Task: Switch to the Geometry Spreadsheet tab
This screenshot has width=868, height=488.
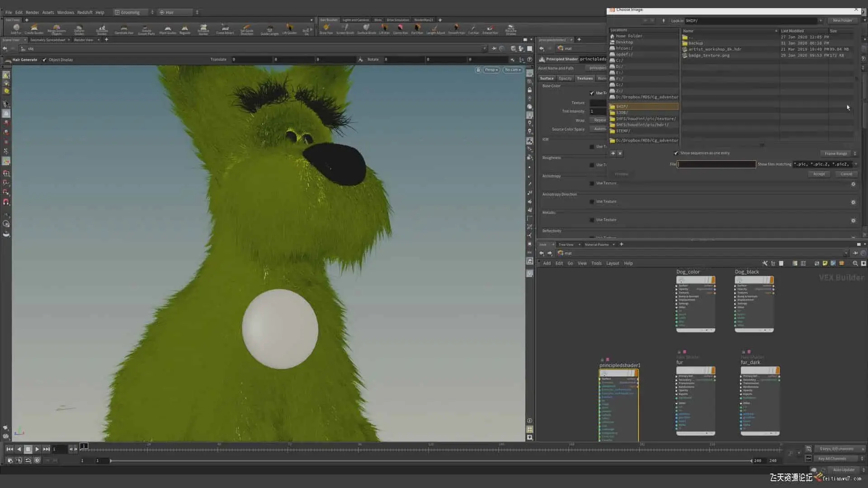Action: coord(47,40)
